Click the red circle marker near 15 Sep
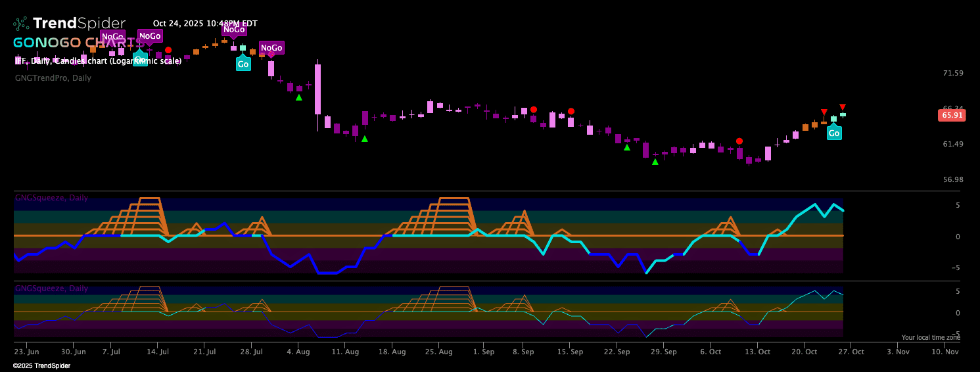This screenshot has width=980, height=372. 571,111
